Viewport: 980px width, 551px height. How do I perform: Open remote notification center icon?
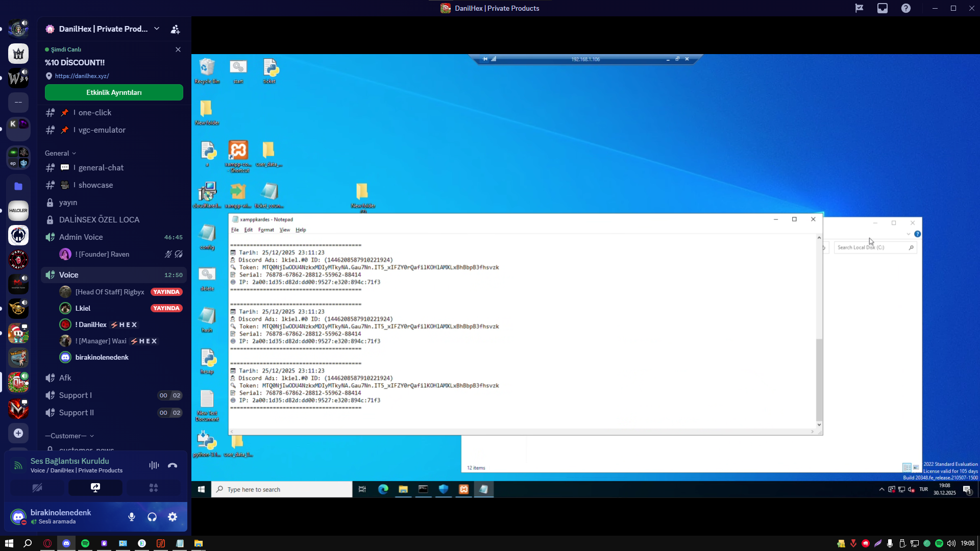tap(967, 490)
